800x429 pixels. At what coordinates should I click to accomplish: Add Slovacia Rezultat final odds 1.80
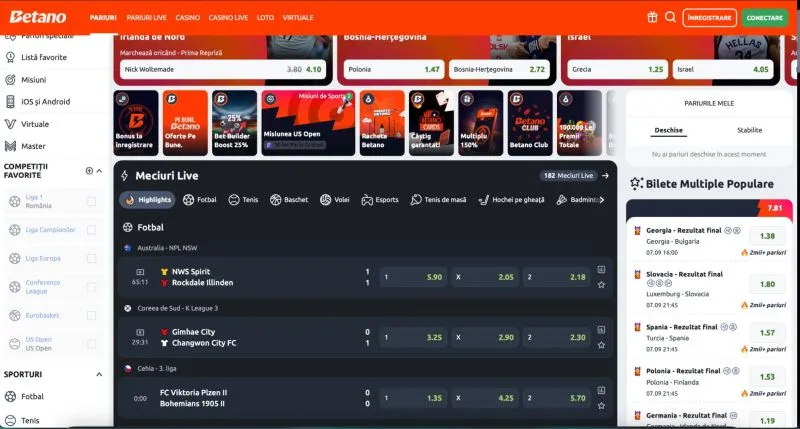pyautogui.click(x=767, y=284)
